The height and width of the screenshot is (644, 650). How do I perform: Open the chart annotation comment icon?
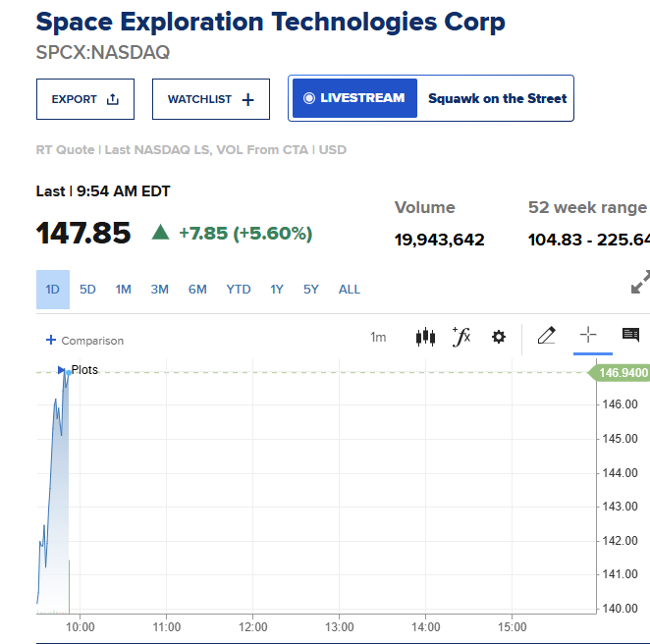tap(630, 335)
